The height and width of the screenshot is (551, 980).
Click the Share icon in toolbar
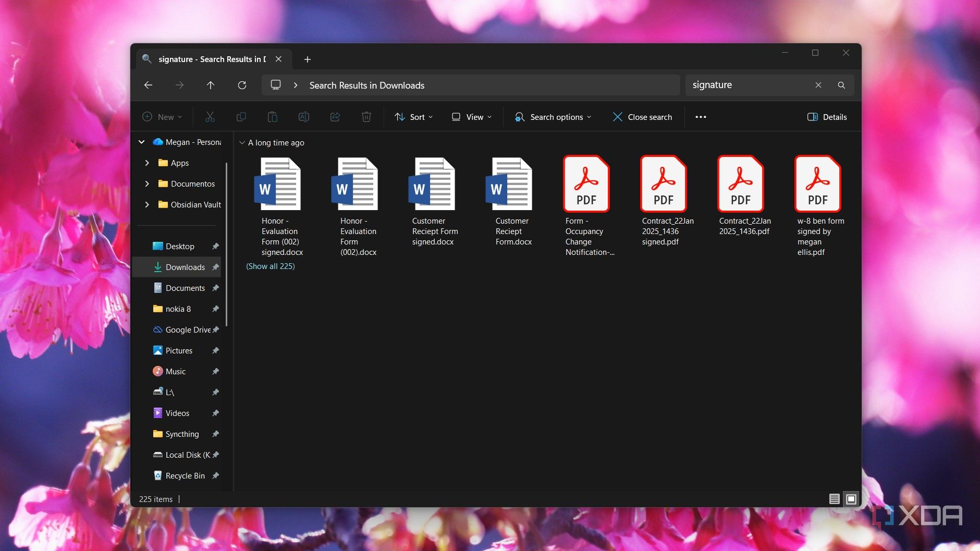[335, 117]
